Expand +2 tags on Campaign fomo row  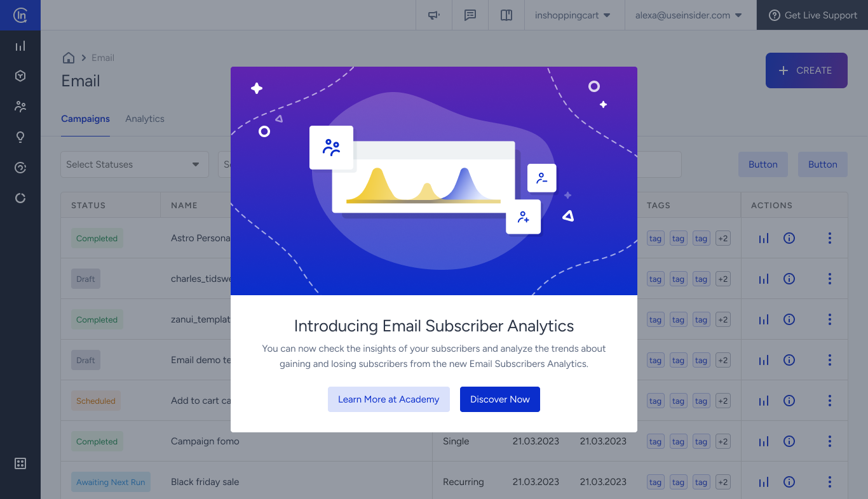(723, 442)
